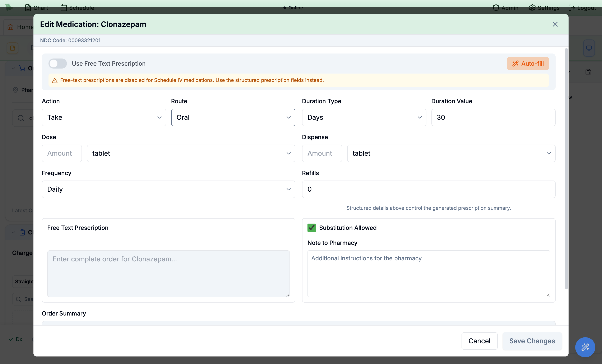This screenshot has height=364, width=602.
Task: Click the Note to Pharmacy textarea
Action: pyautogui.click(x=429, y=274)
